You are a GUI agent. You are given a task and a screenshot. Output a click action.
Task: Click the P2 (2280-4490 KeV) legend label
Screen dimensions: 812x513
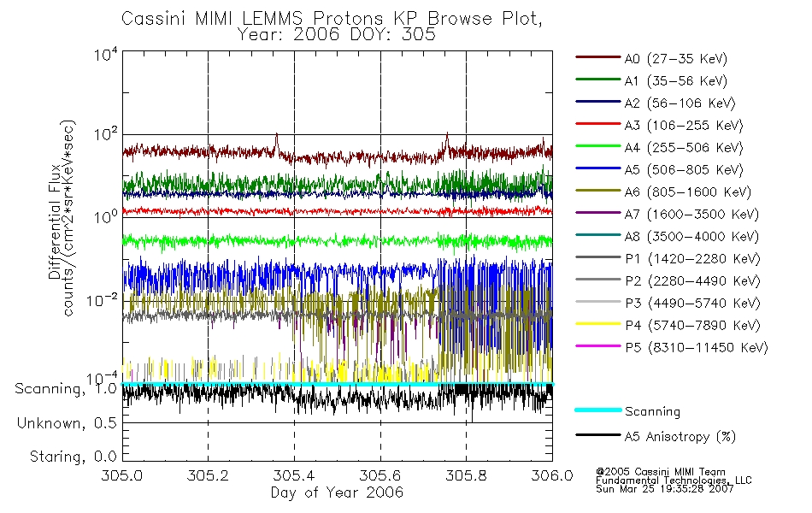tap(693, 281)
